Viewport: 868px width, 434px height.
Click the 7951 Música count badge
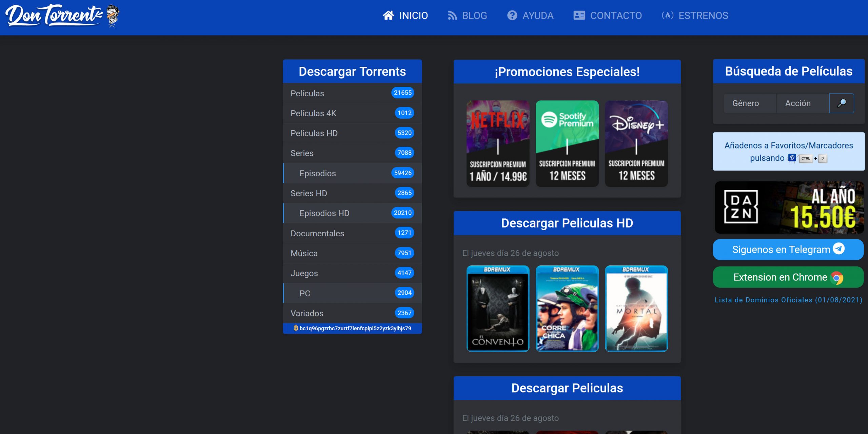[405, 253]
